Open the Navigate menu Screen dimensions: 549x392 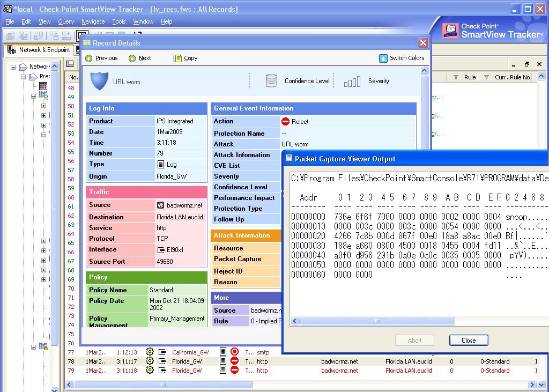click(x=93, y=22)
